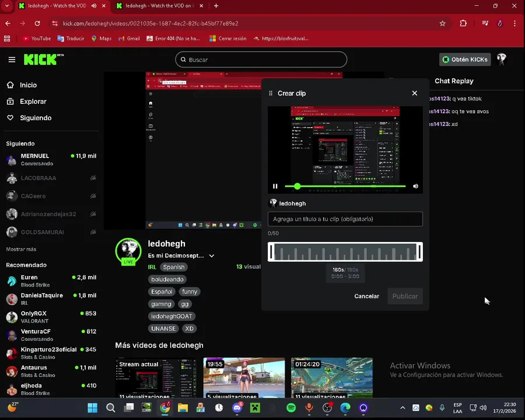Click the clip preview progress slider
The width and height of the screenshot is (525, 420).
[x=345, y=186]
